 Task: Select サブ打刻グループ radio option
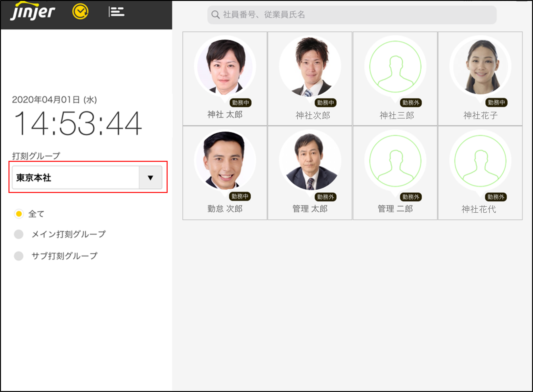pyautogui.click(x=19, y=256)
